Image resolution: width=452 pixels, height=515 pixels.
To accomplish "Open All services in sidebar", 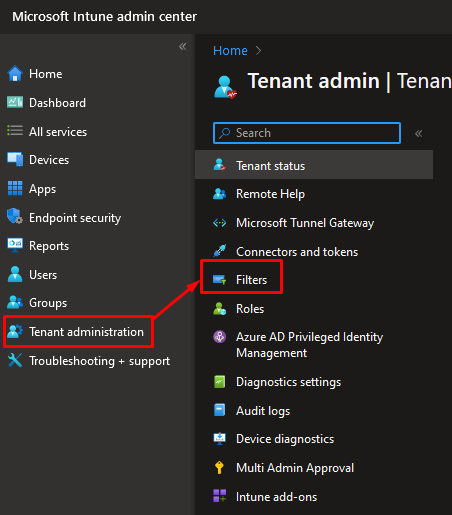I will pyautogui.click(x=58, y=132).
